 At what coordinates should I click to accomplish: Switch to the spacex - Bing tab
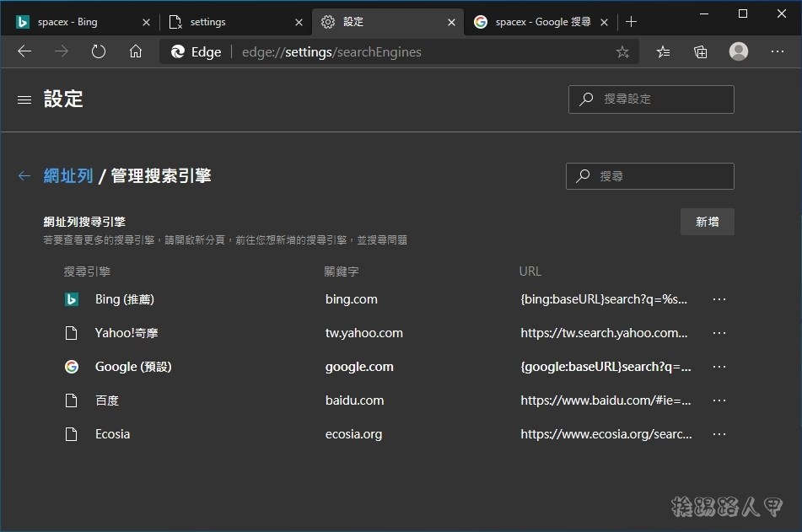tap(82, 22)
